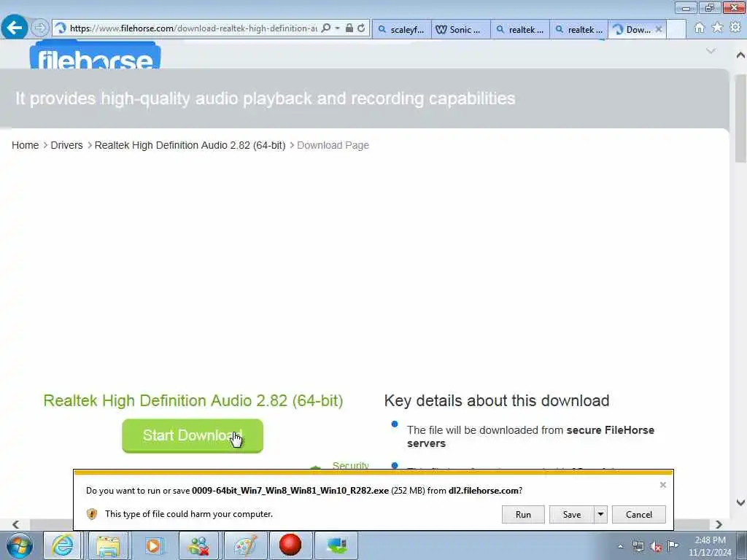747x560 pixels.
Task: Click the security lock icon in address bar
Action: pyautogui.click(x=349, y=28)
